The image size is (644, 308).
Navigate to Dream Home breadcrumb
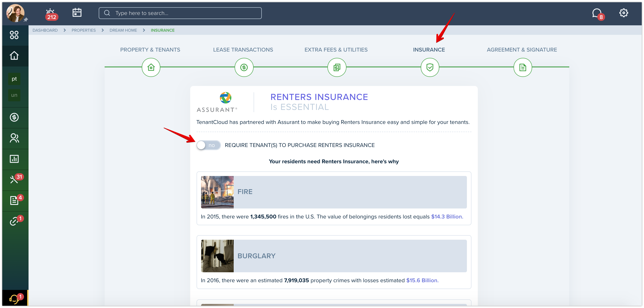click(123, 30)
